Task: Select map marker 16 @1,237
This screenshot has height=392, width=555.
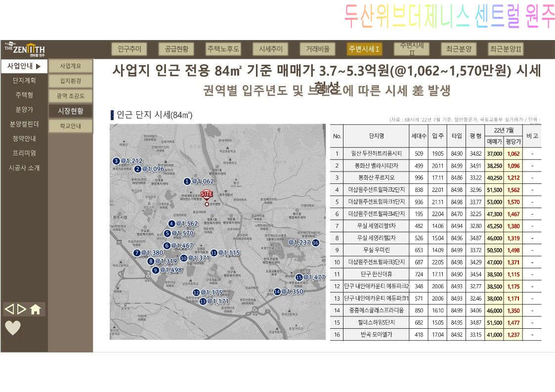Action: coord(303,243)
